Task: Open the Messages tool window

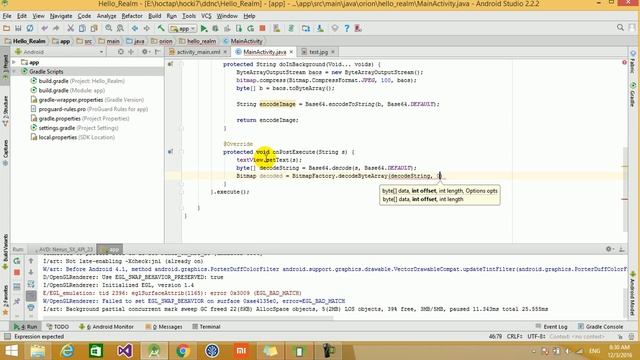Action: click(x=164, y=327)
